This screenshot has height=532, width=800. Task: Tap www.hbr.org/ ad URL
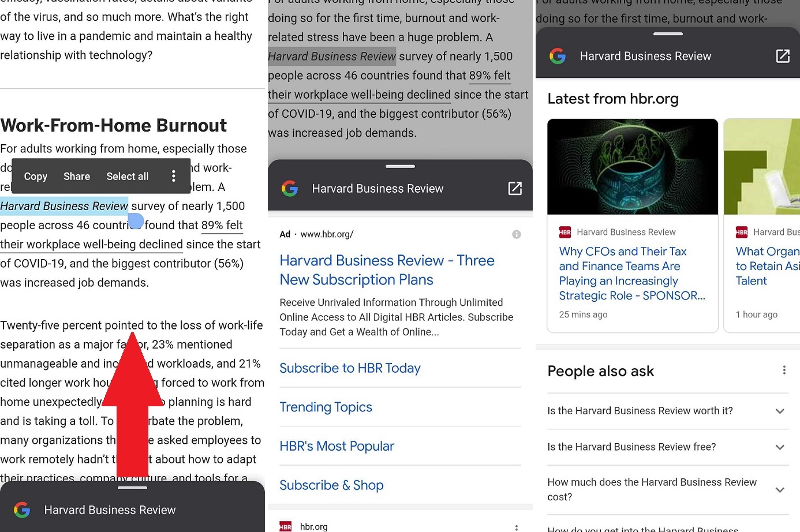point(327,234)
